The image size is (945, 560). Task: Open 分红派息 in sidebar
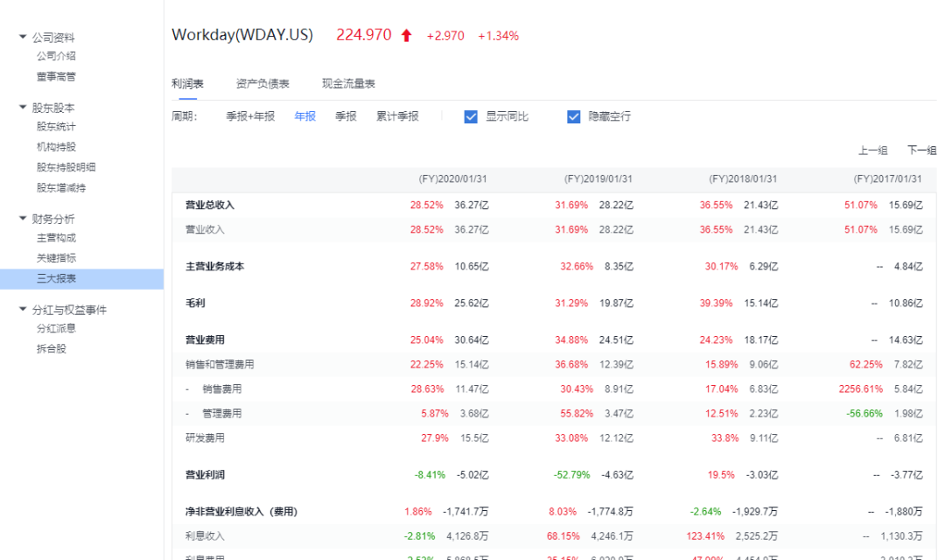click(56, 328)
